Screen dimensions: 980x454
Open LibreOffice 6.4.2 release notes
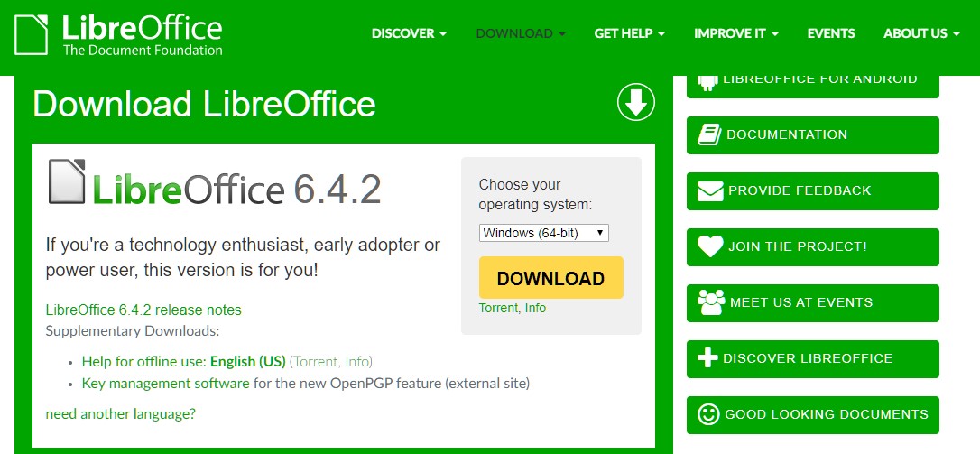[x=143, y=310]
